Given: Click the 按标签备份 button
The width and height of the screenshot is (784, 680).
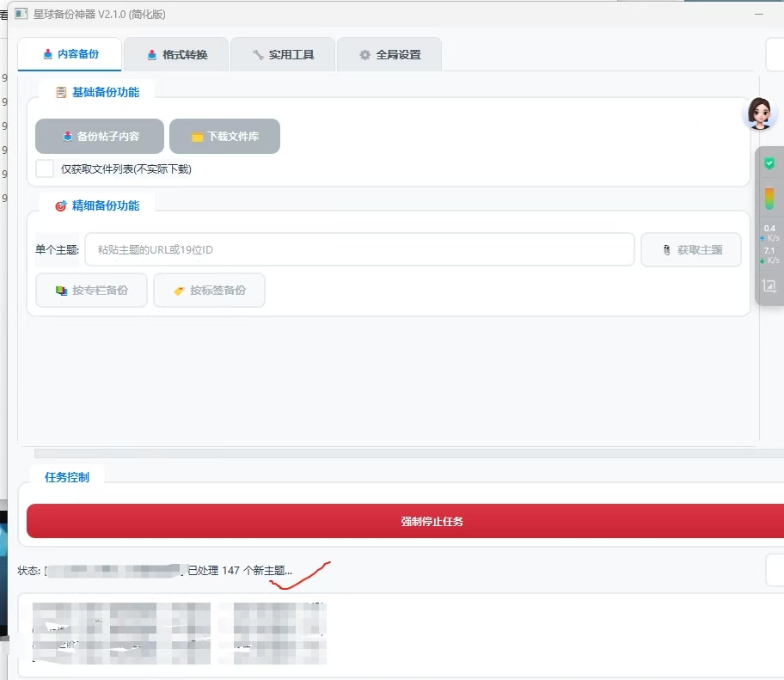Looking at the screenshot, I should click(209, 290).
